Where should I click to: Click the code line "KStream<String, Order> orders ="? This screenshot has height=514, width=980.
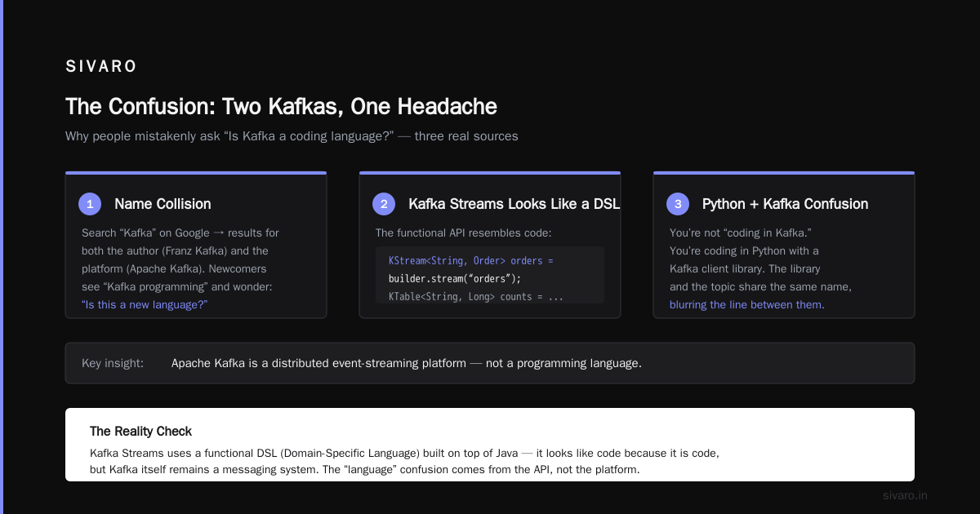tap(471, 261)
